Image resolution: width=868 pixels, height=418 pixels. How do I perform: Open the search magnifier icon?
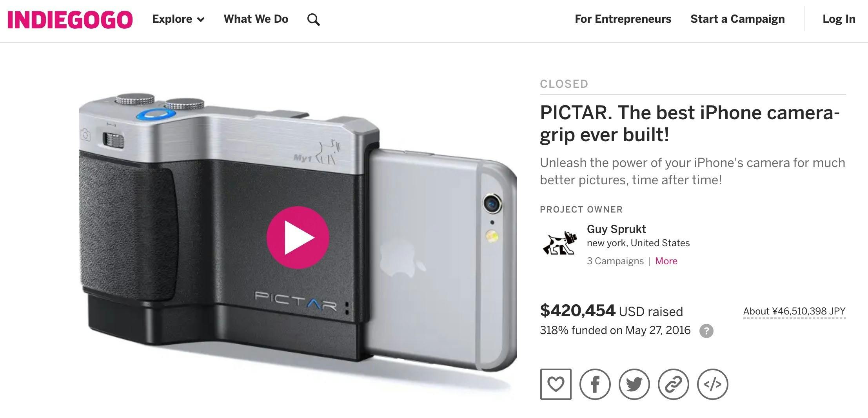313,19
